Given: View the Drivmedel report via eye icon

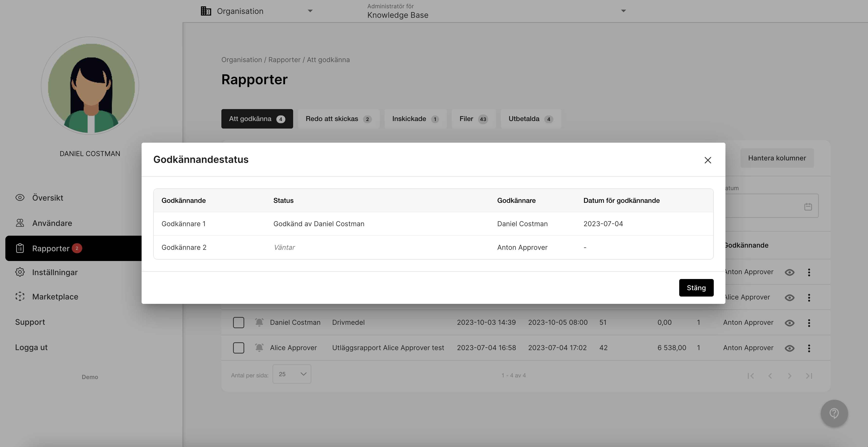Looking at the screenshot, I should coord(789,323).
